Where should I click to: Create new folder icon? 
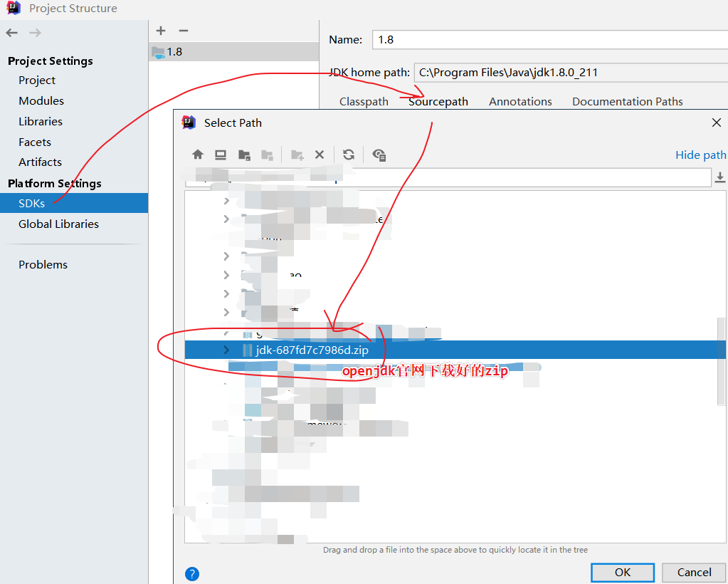click(297, 155)
